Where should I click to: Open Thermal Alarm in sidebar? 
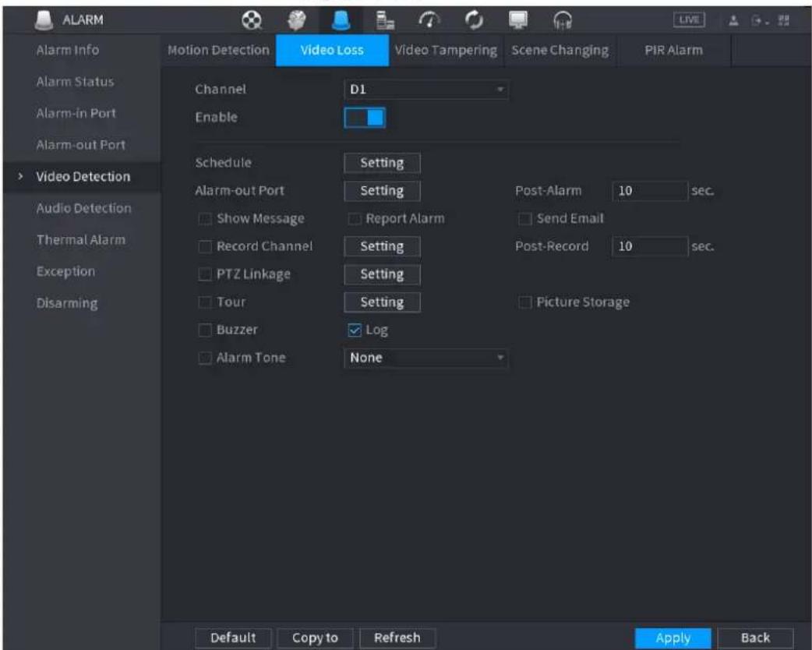[x=81, y=240]
